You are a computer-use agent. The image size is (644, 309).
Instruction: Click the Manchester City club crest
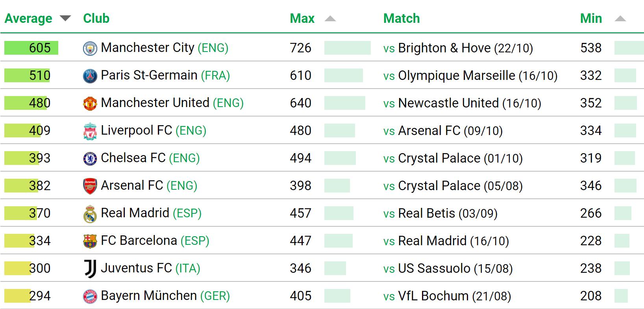click(x=90, y=48)
